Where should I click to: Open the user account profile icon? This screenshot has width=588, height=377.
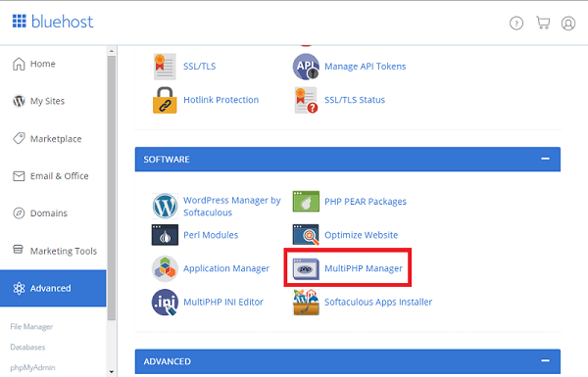(x=568, y=24)
